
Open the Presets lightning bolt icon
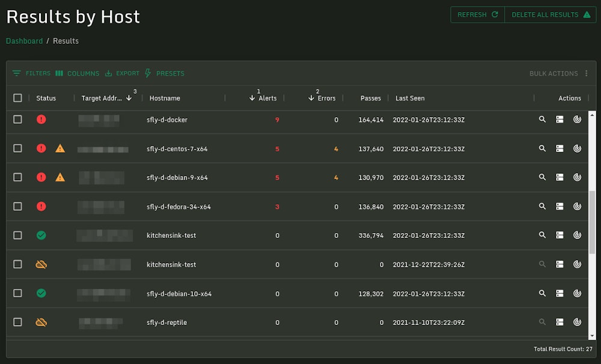coord(147,73)
